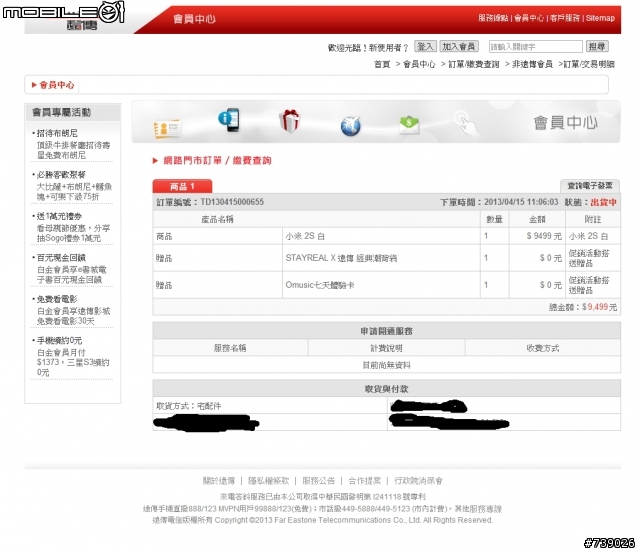Go to 訂單/繳費查詢 breadcrumb link
Screen dimensions: 640x551
pos(473,64)
